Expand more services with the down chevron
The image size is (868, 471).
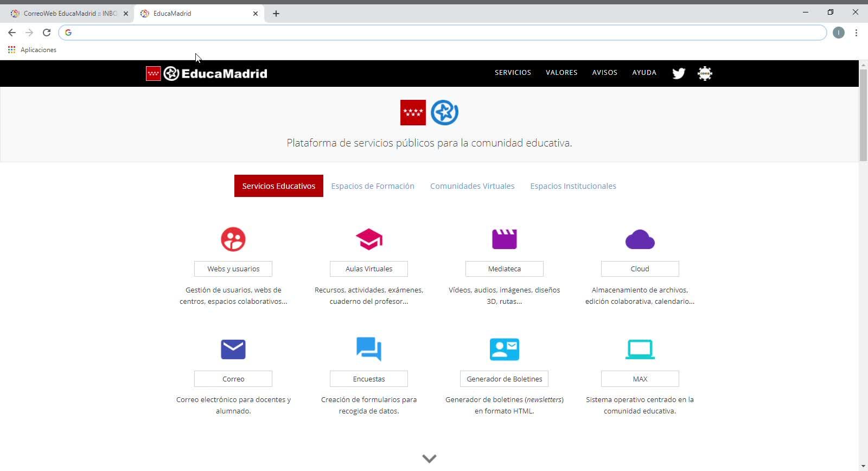click(x=429, y=459)
